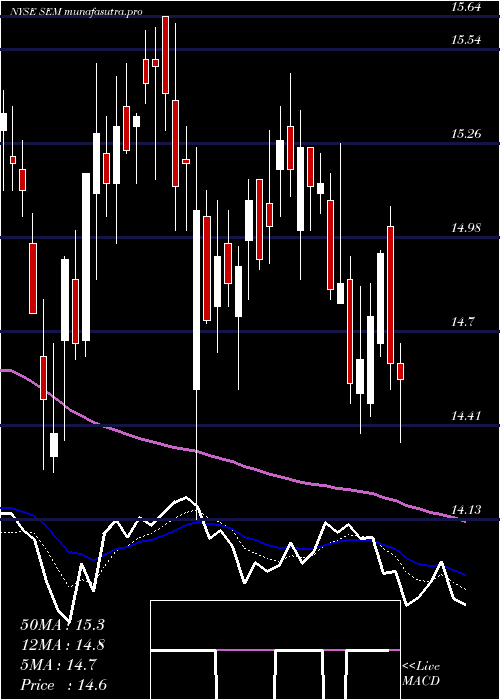Image resolution: width=500 pixels, height=700 pixels.
Task: Click the 15.26 price axis label
Action: [x=466, y=134]
